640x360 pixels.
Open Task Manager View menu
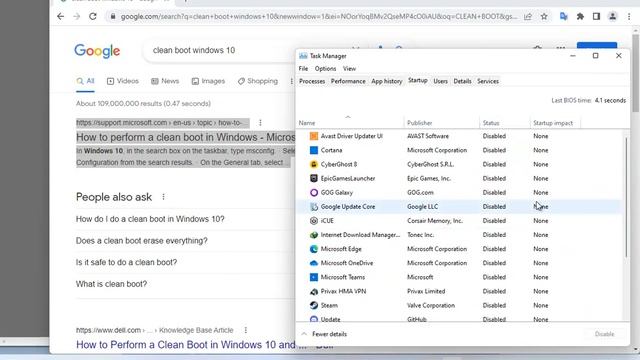click(x=349, y=69)
